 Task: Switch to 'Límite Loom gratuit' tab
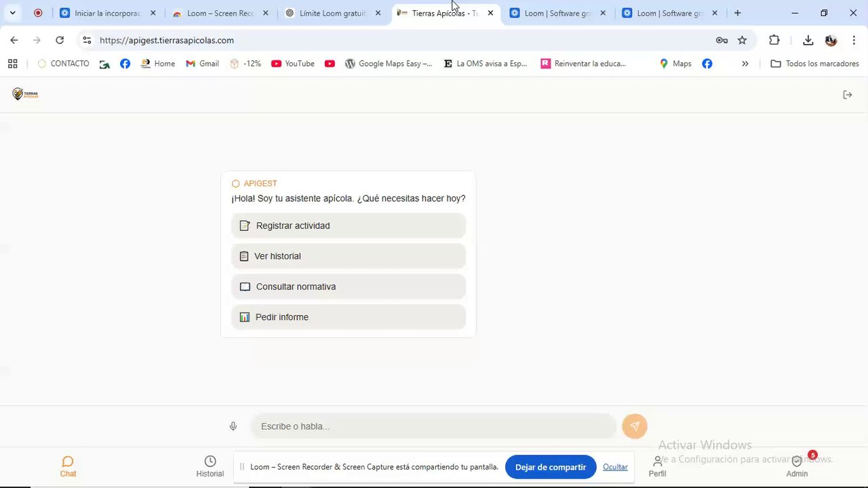click(334, 13)
